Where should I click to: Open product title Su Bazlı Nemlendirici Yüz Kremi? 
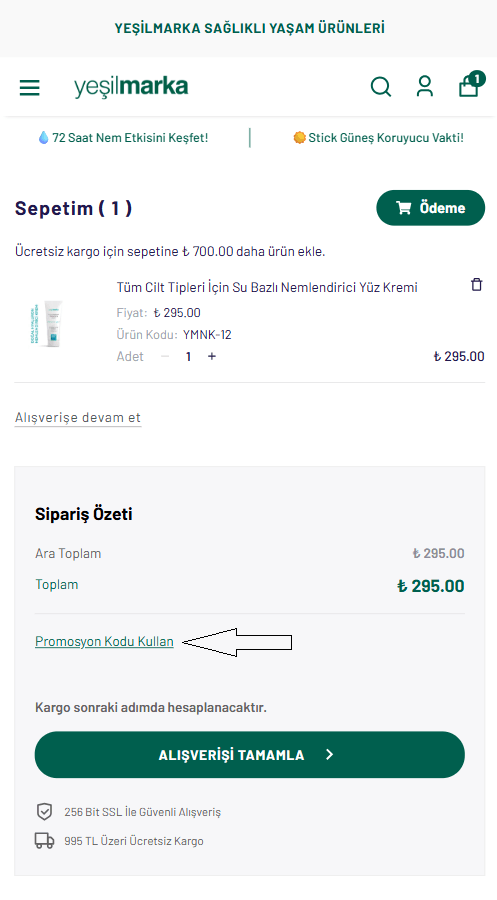click(x=267, y=287)
